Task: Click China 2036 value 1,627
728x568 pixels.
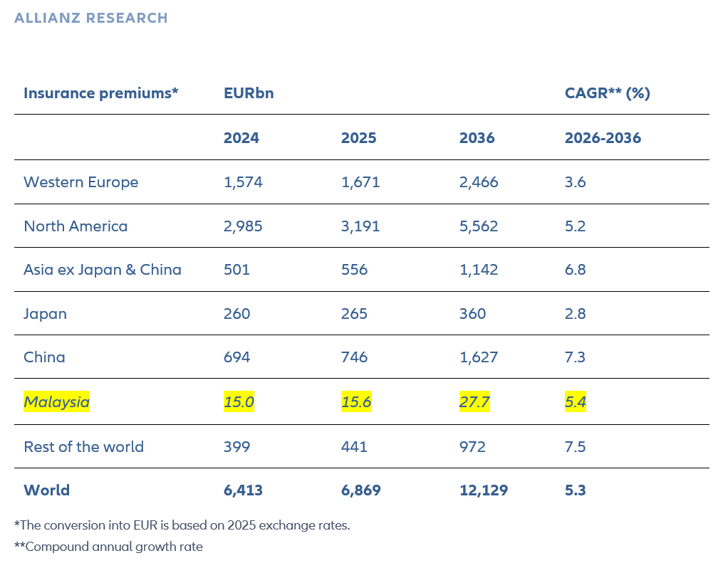Action: click(479, 357)
